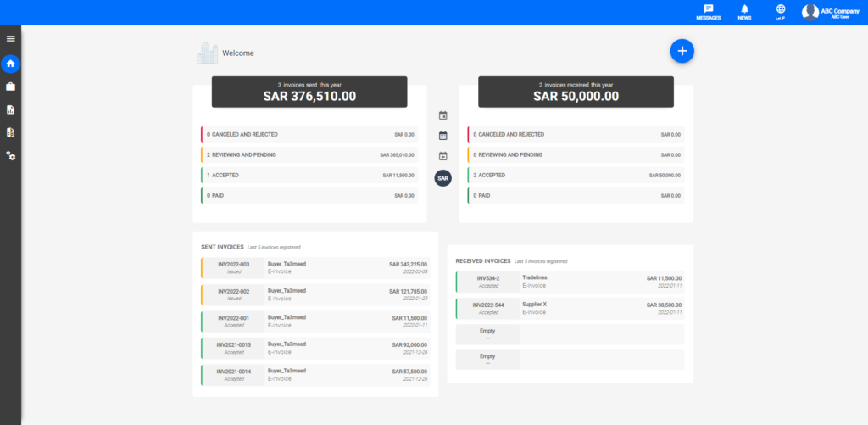
Task: Open sent invoice INV2022-003
Action: pyautogui.click(x=315, y=267)
